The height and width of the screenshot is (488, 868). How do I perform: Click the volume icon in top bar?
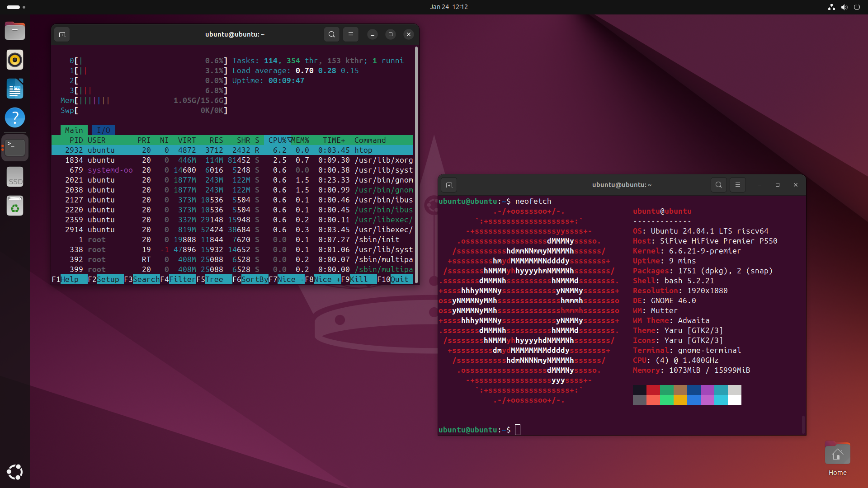(844, 7)
